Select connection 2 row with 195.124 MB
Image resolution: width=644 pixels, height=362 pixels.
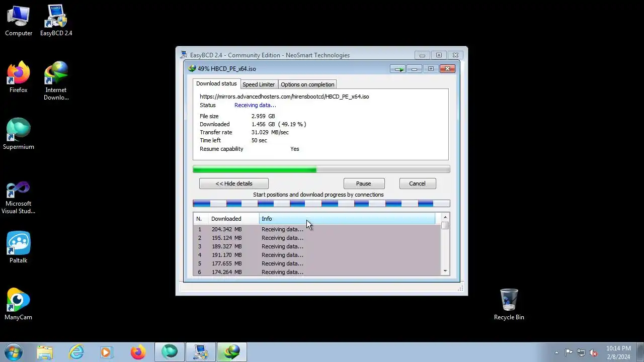[317, 238]
